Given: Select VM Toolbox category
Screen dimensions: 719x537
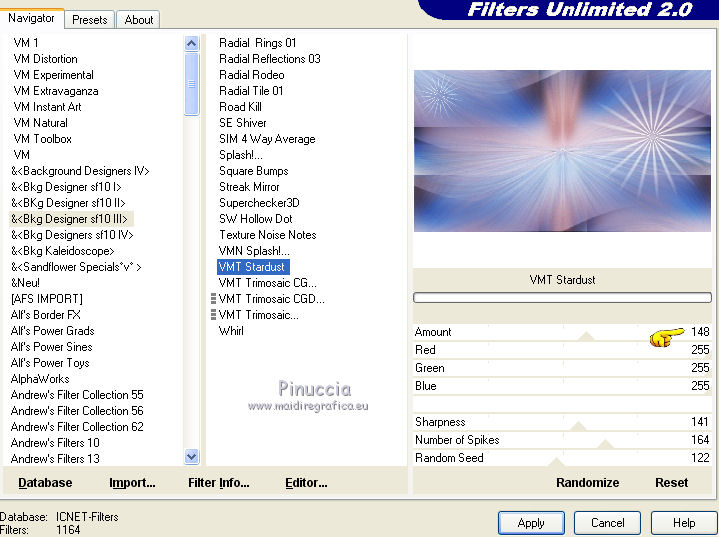Looking at the screenshot, I should (x=43, y=138).
